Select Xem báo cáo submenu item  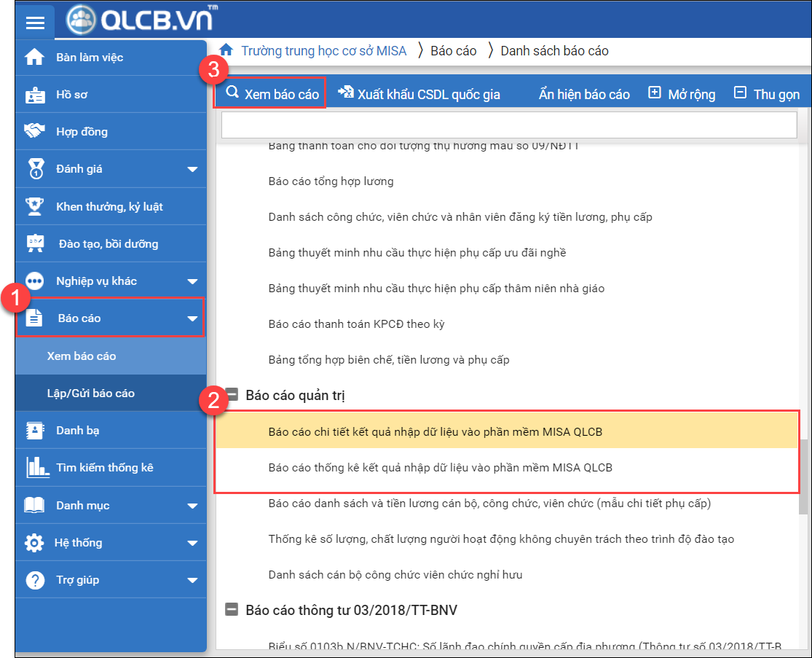(x=82, y=356)
